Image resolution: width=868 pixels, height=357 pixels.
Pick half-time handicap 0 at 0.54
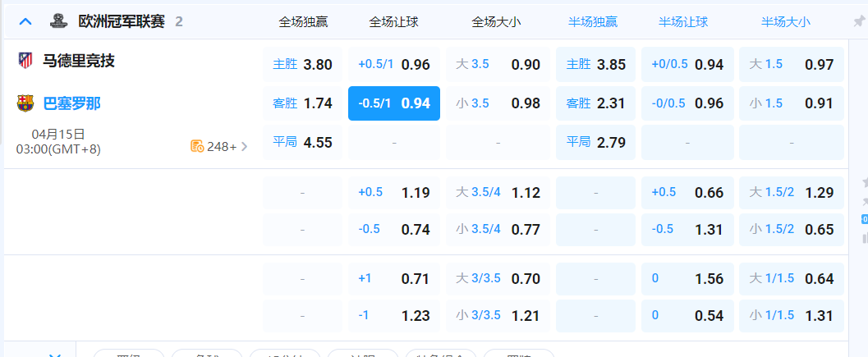point(687,315)
